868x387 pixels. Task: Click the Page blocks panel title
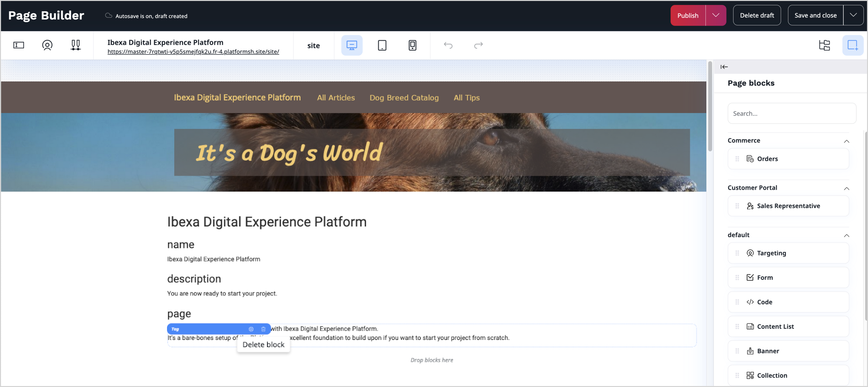pos(751,83)
